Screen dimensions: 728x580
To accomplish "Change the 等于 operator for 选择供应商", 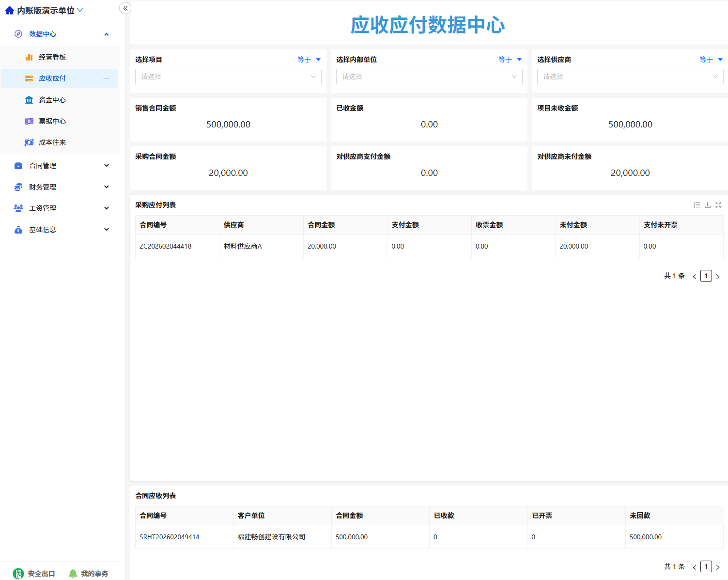I will tap(711, 60).
